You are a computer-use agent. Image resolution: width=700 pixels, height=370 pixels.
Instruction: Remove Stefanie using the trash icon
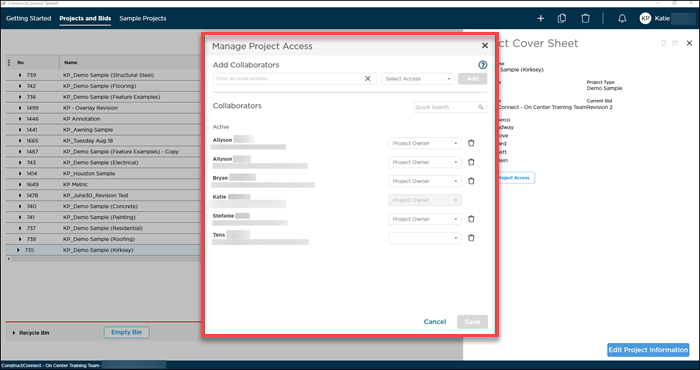pos(471,219)
